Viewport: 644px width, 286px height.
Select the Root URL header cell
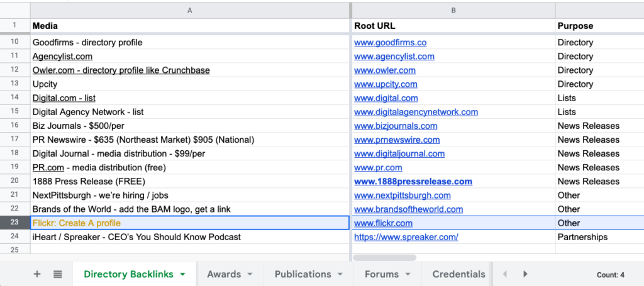click(453, 26)
